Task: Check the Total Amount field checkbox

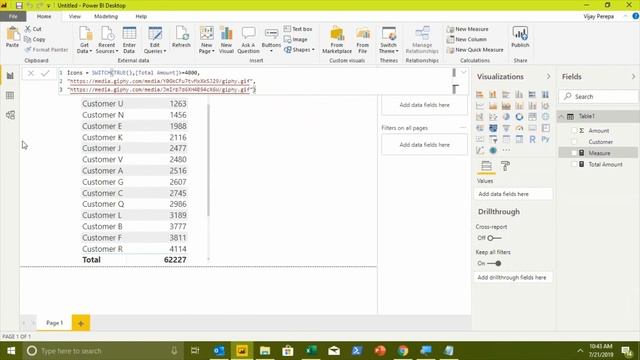Action: point(574,164)
